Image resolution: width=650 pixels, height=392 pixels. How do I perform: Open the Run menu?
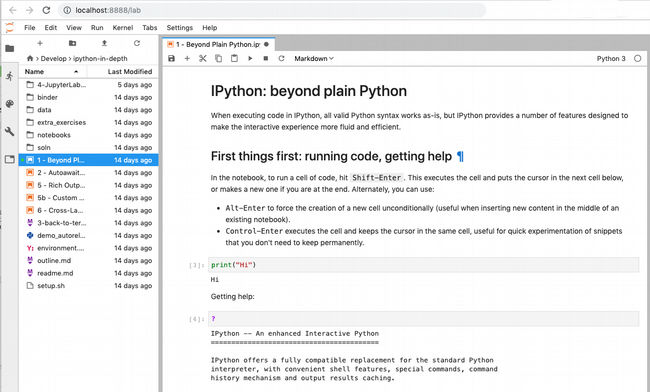pos(97,28)
